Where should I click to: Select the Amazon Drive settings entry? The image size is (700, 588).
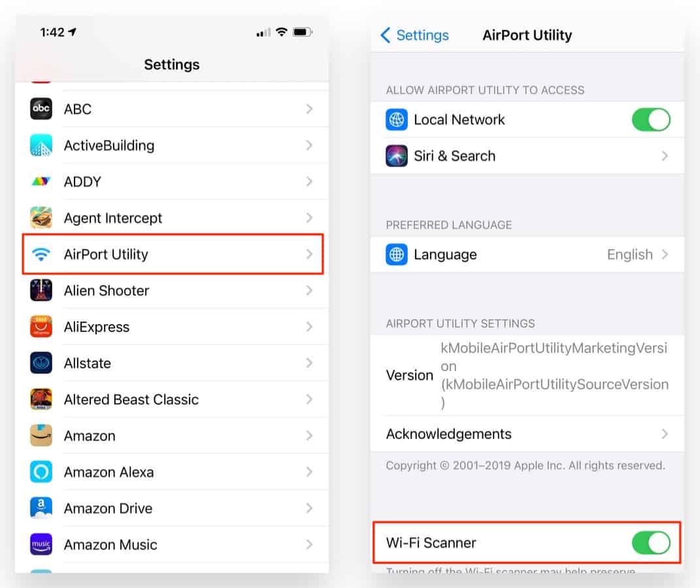(108, 508)
